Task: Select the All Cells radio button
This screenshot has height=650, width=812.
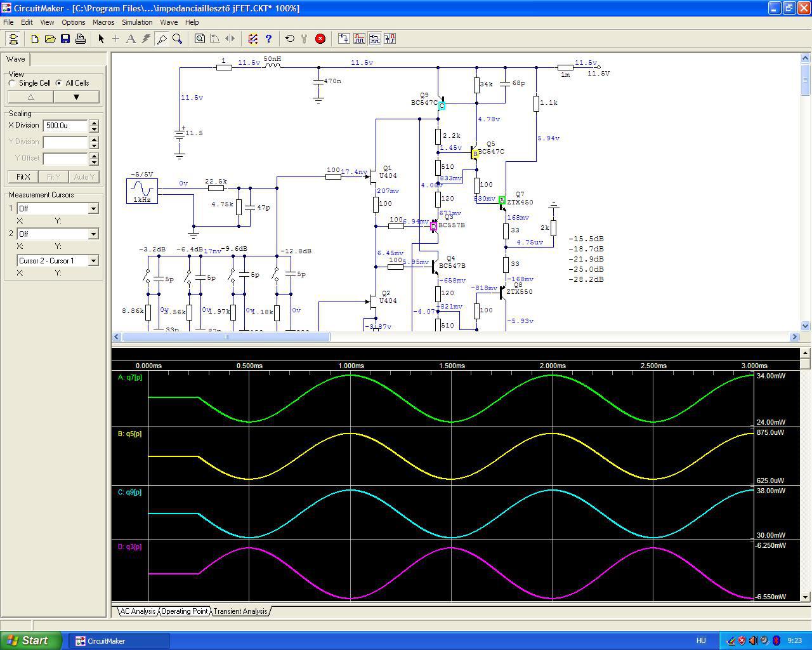Action: point(59,83)
